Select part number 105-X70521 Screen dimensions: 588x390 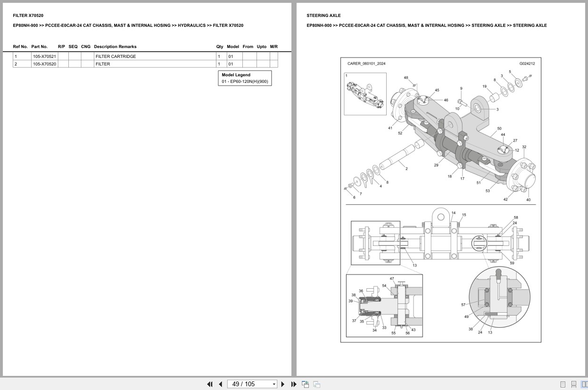(x=44, y=57)
